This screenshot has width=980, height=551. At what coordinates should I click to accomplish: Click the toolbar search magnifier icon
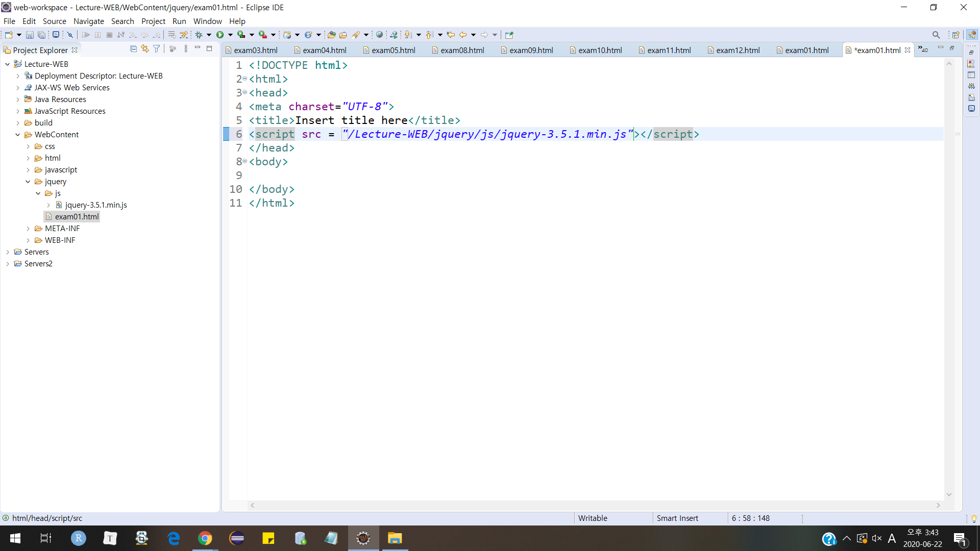click(936, 35)
